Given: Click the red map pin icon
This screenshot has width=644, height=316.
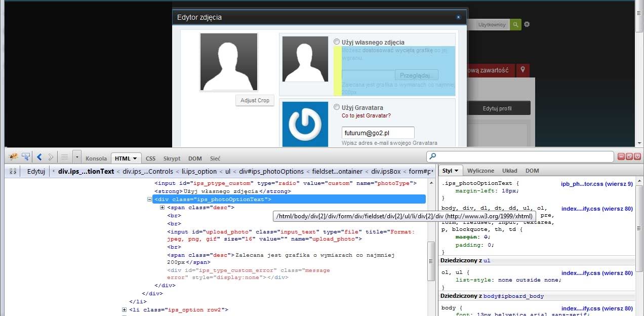Looking at the screenshot, I should tap(523, 70).
